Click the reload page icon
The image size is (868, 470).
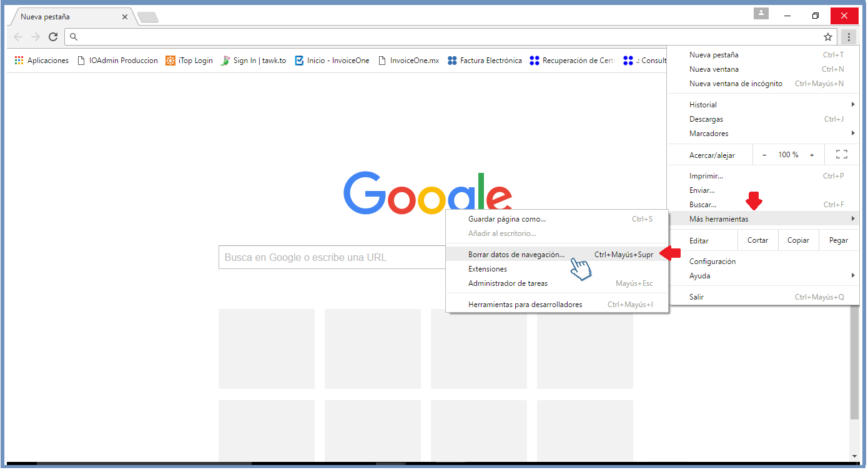click(x=53, y=37)
